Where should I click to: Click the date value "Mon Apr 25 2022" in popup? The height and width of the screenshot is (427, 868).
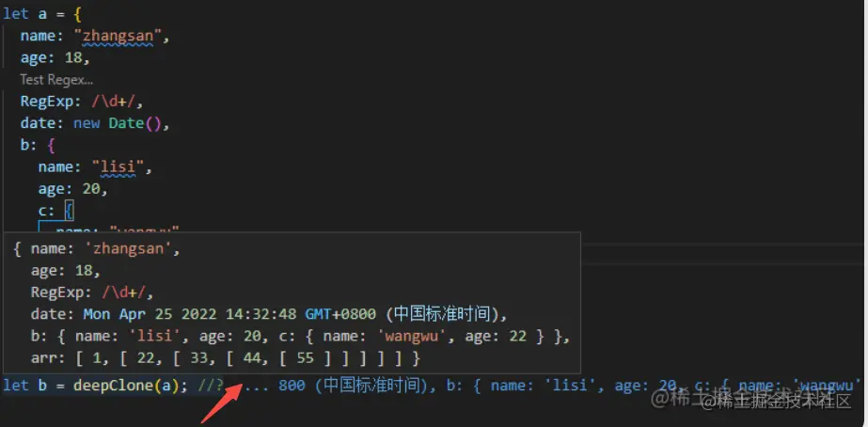(150, 314)
